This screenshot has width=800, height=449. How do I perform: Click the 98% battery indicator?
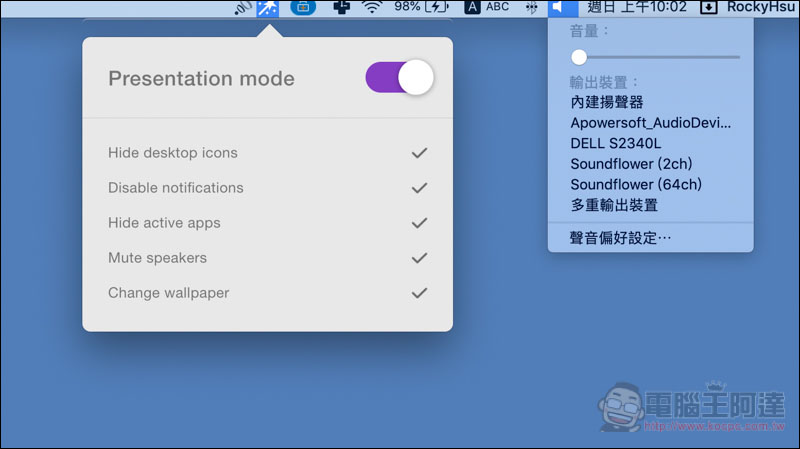[421, 7]
